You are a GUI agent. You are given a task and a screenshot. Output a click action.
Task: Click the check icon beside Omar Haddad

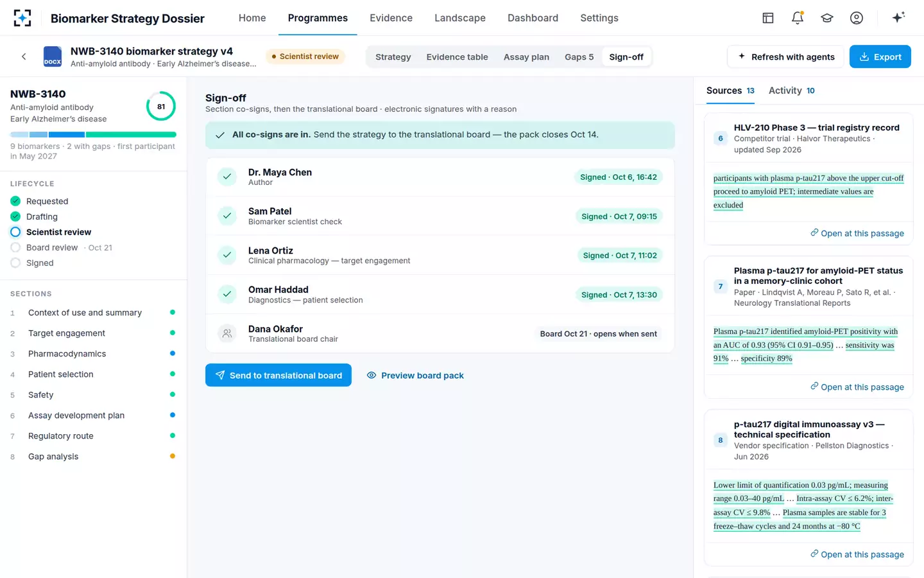pyautogui.click(x=227, y=294)
